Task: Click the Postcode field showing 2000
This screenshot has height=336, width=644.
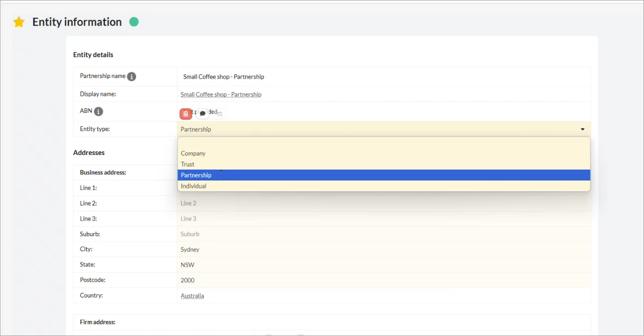Action: [x=383, y=280]
